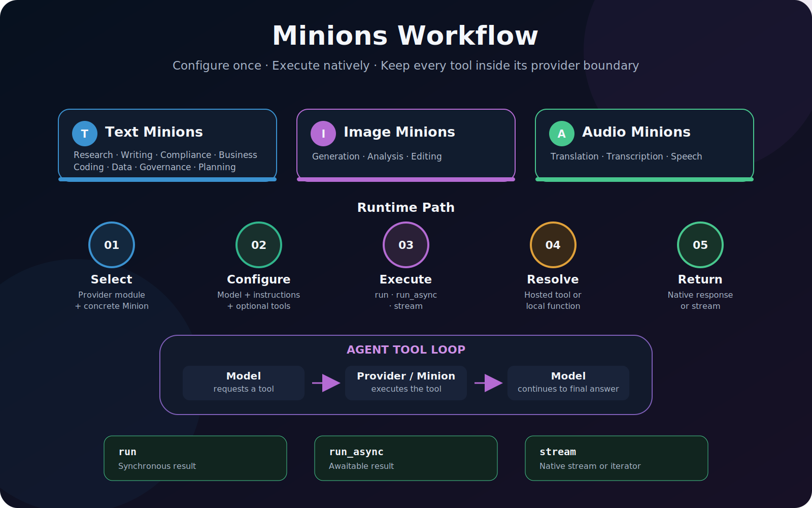Screen dimensions: 812x508
Task: Click the 'Provider / Minion' box
Action: click(406, 383)
